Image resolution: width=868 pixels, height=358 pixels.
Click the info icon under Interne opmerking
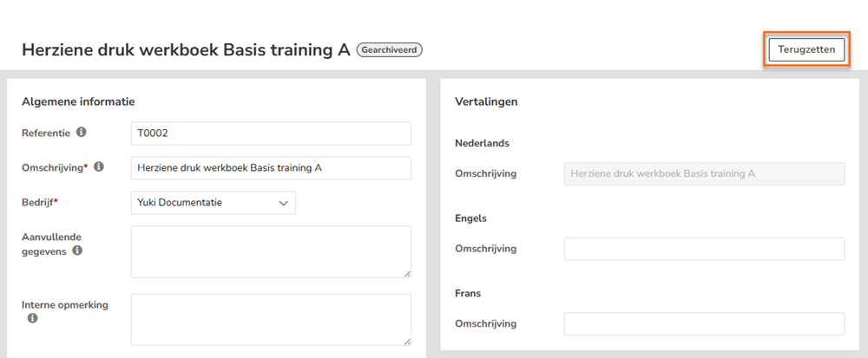[33, 319]
